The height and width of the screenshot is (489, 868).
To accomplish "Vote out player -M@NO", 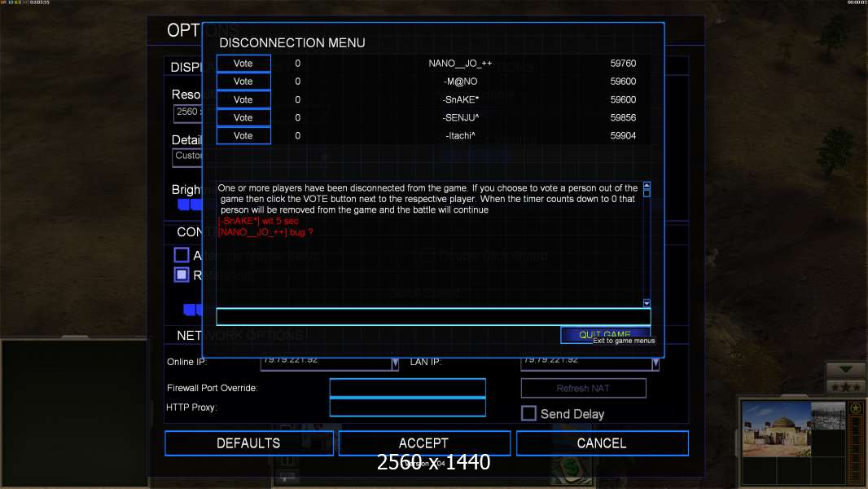I will (243, 81).
